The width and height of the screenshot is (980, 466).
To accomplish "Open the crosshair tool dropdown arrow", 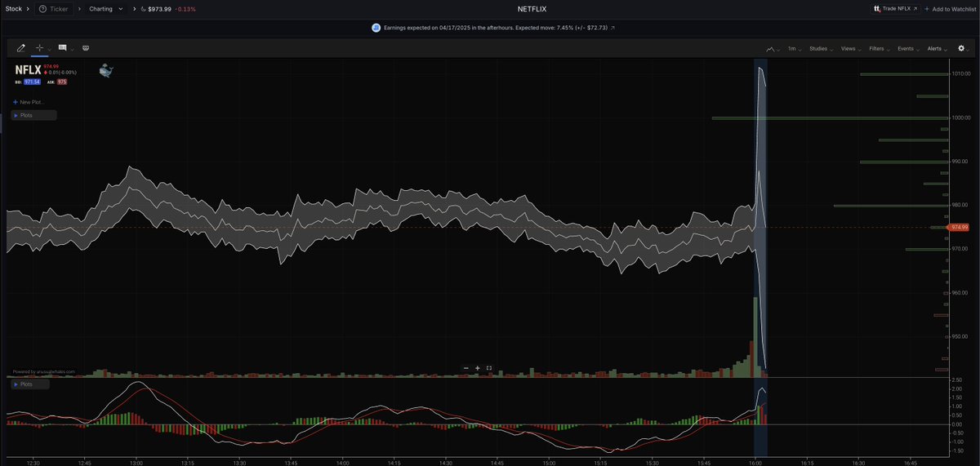I will coord(49,49).
